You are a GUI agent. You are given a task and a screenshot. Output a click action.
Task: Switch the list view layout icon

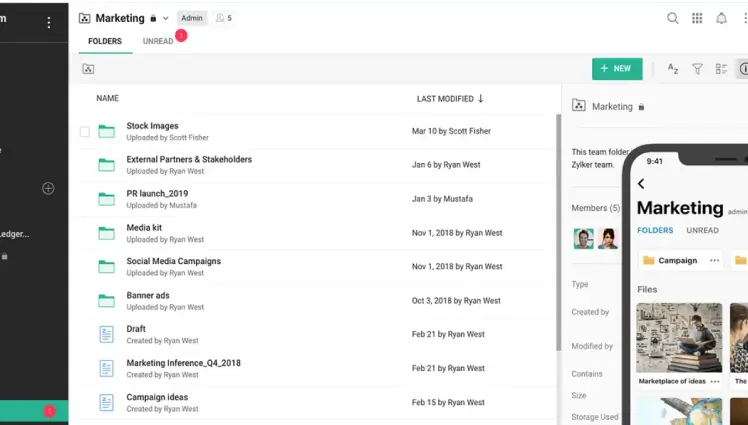(721, 69)
